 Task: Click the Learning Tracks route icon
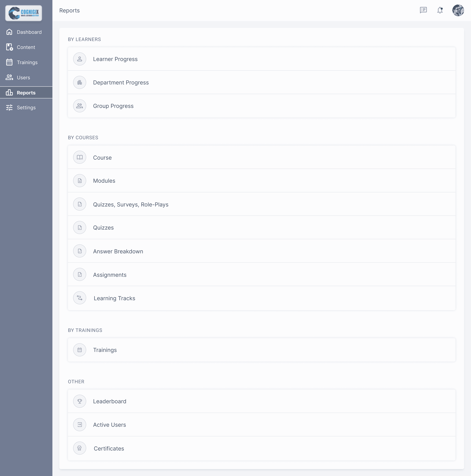[80, 298]
